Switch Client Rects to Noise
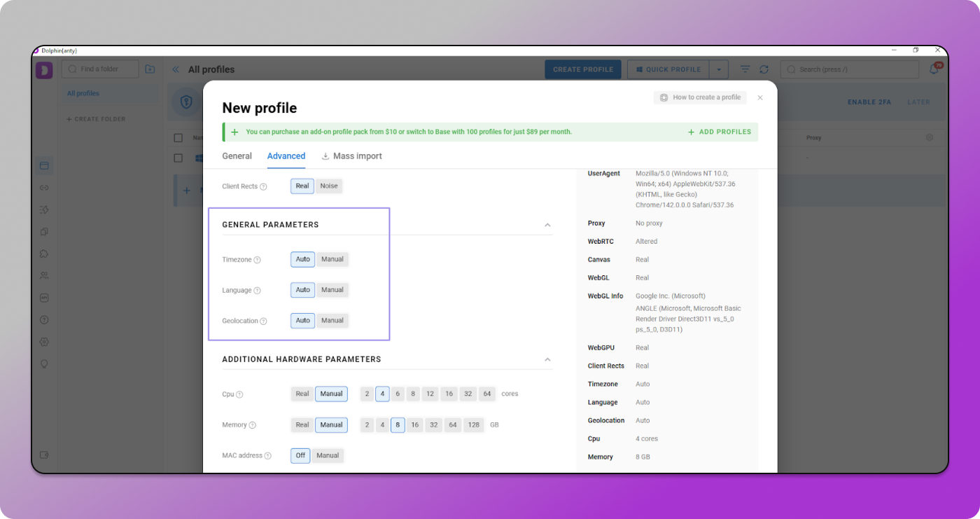This screenshot has height=519, width=980. 328,186
